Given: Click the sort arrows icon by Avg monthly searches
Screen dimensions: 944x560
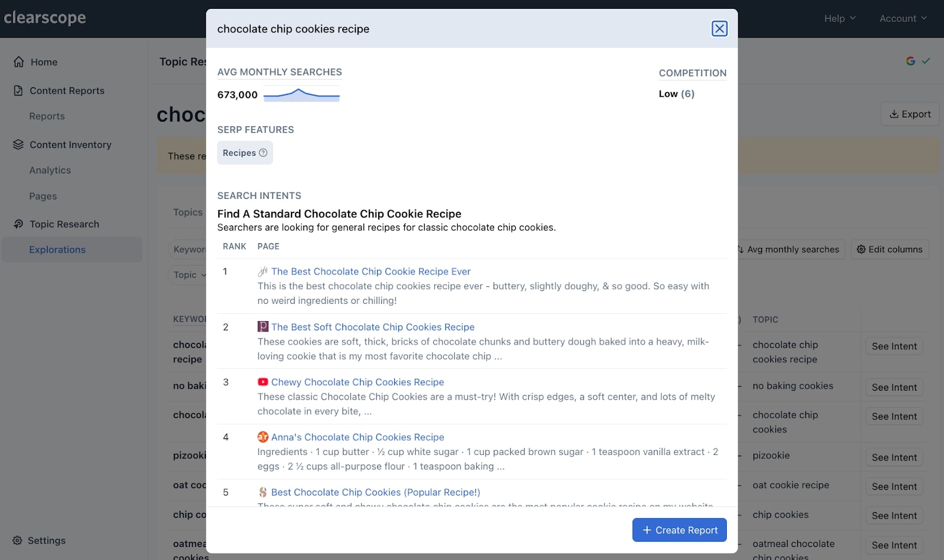Looking at the screenshot, I should (740, 250).
